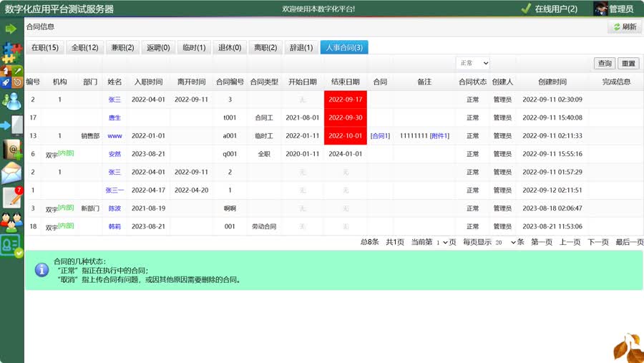The height and width of the screenshot is (363, 644).
Task: Go to 下一页 next page
Action: pos(597,243)
